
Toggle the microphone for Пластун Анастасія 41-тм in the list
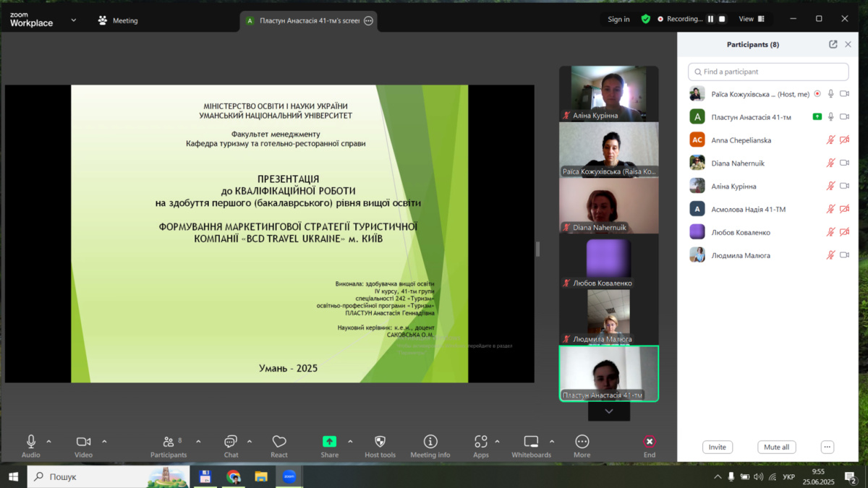click(831, 117)
